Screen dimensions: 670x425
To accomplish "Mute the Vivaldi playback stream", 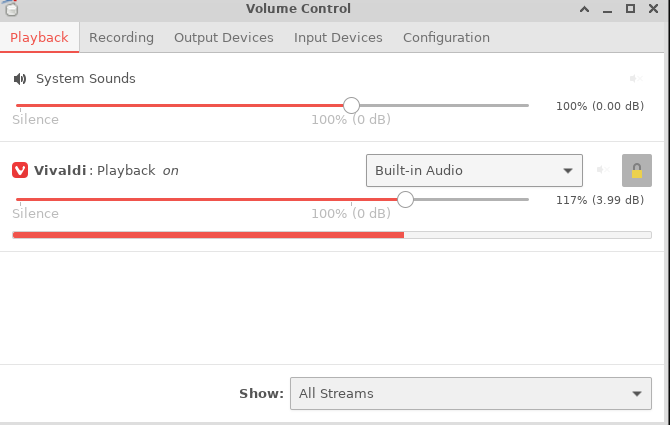I will click(x=603, y=170).
